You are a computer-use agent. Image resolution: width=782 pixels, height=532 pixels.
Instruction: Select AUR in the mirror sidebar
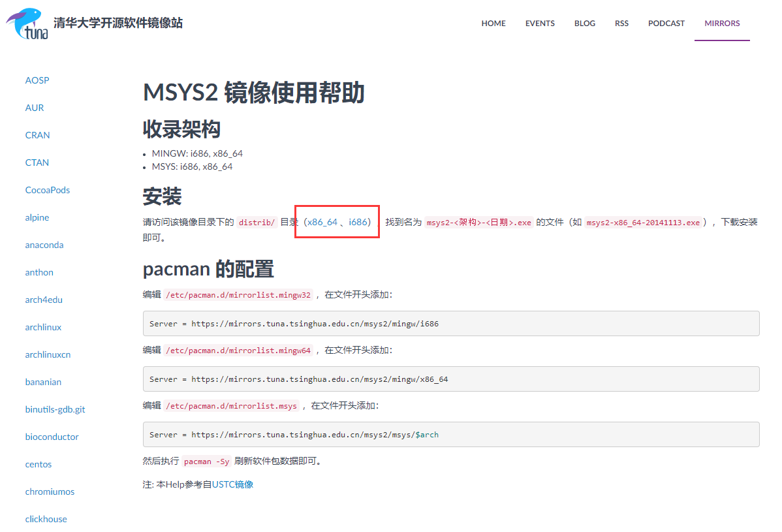pyautogui.click(x=34, y=107)
